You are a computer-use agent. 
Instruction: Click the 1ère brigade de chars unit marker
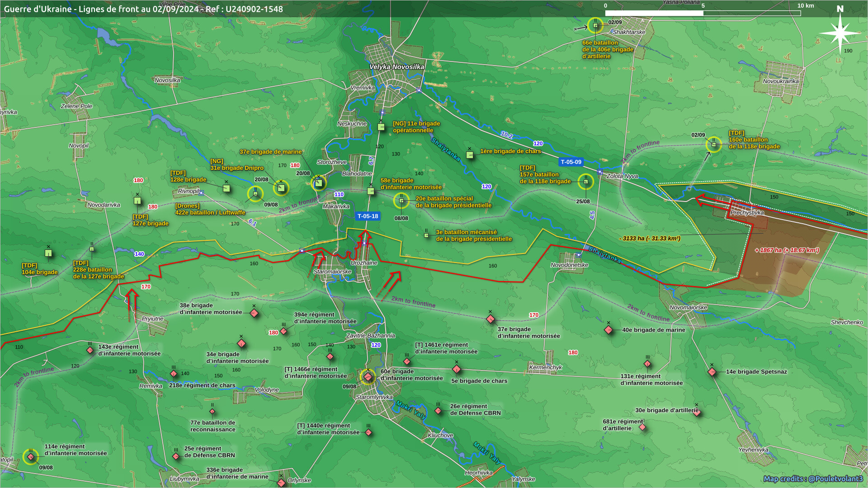(x=470, y=155)
